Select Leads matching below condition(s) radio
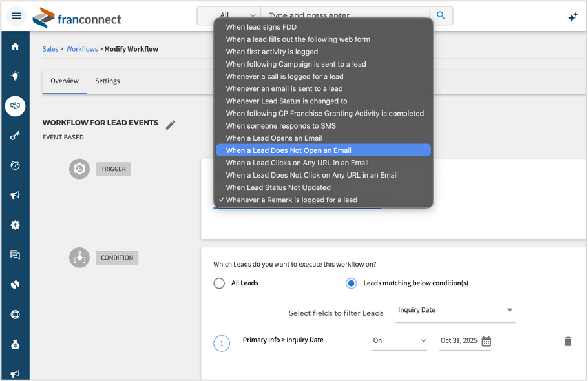 point(351,283)
